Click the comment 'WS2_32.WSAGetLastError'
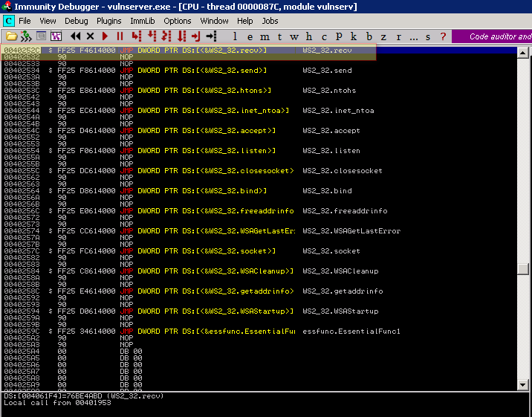Viewport: 532px width, 417px height. (351, 230)
